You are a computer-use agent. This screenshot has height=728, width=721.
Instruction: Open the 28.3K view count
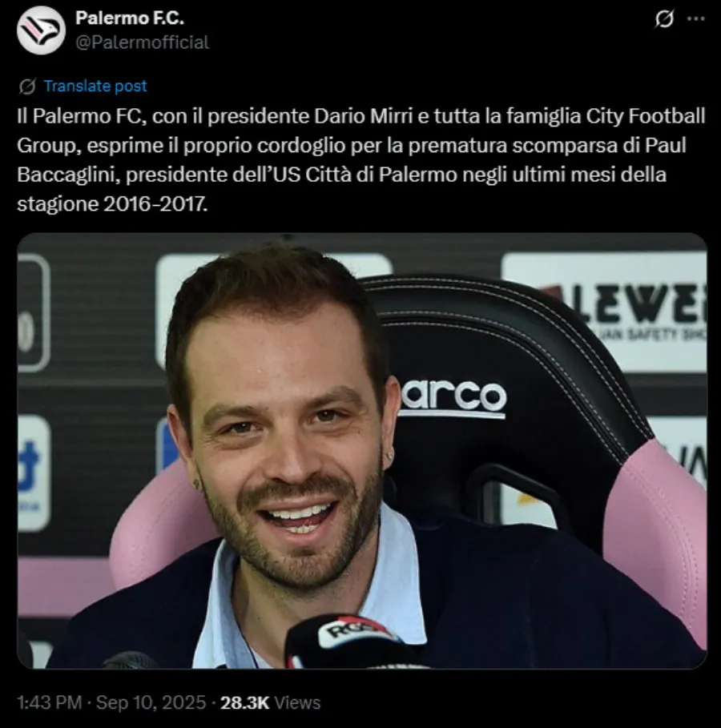[245, 702]
